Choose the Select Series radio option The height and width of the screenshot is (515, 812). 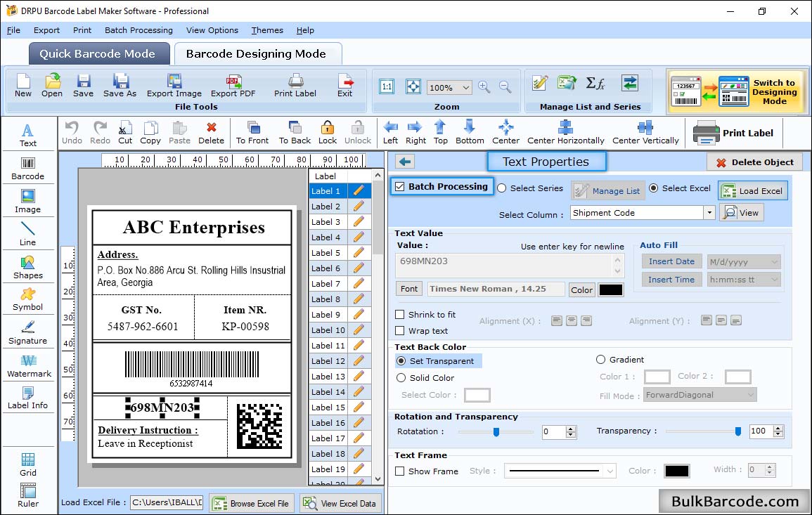[x=502, y=188]
